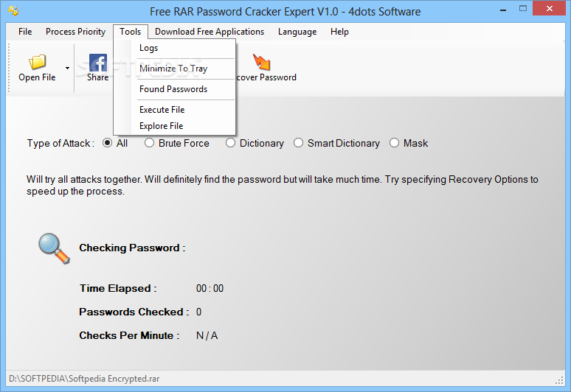Click the Time Elapsed value 00 : 00

210,288
